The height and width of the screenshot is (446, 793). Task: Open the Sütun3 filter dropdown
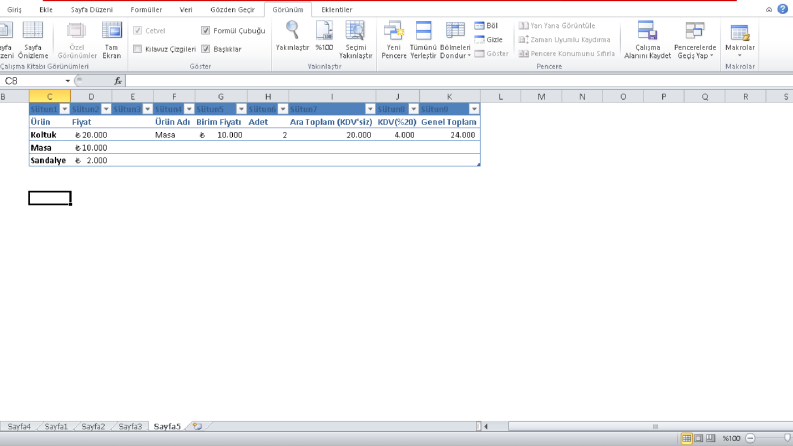147,109
